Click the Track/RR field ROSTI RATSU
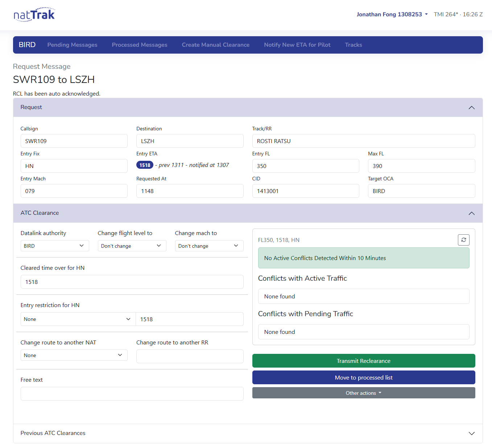 point(364,141)
